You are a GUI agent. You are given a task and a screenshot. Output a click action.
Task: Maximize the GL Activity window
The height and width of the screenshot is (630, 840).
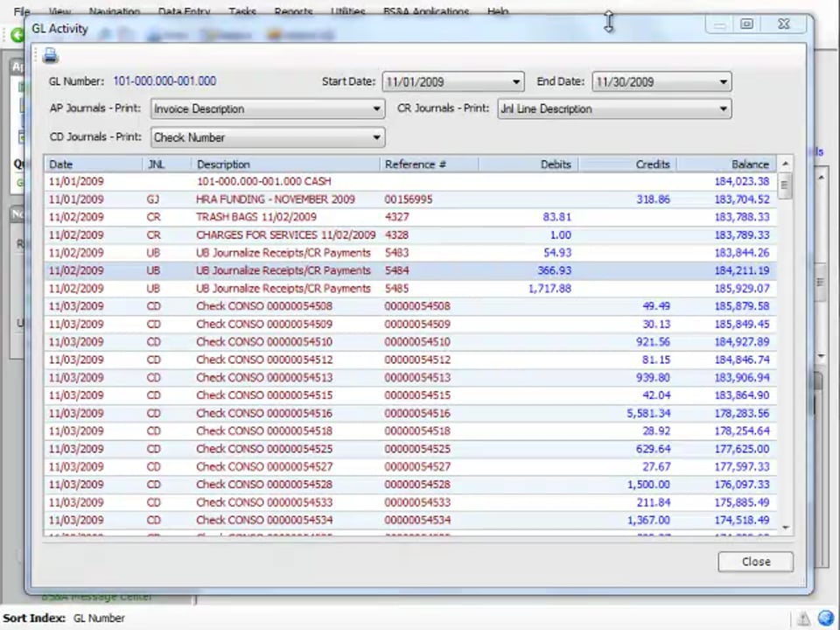(746, 24)
